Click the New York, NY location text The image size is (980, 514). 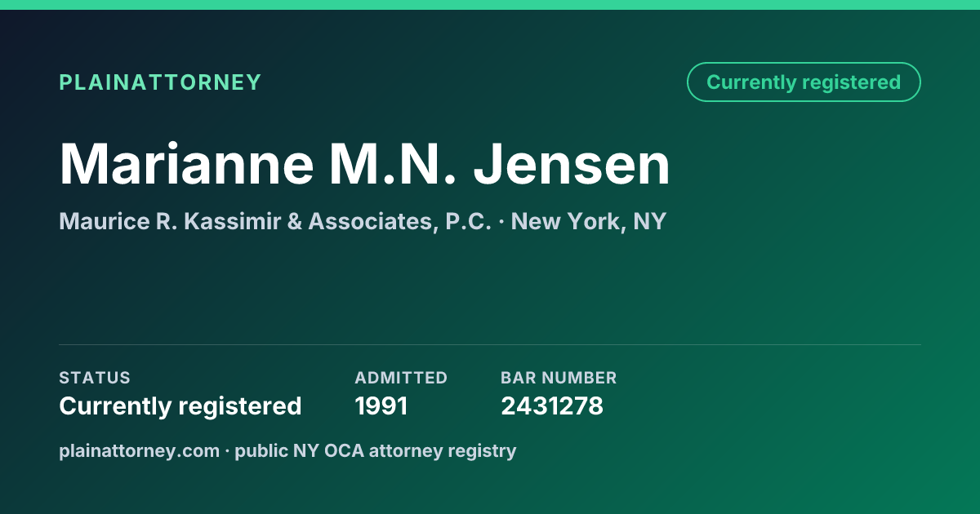point(589,221)
